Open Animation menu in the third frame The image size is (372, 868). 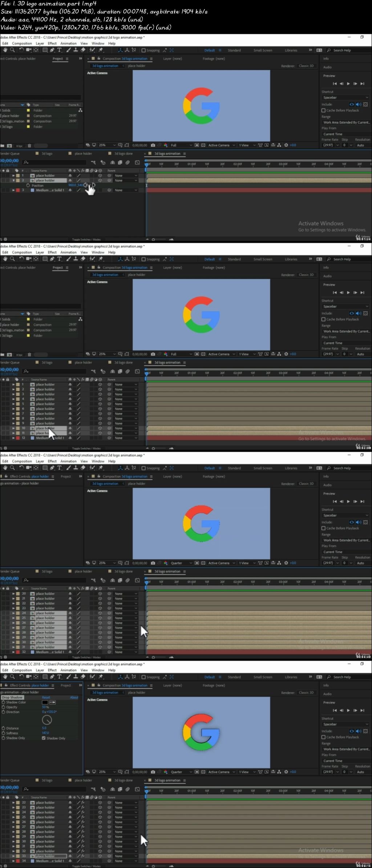(x=68, y=461)
